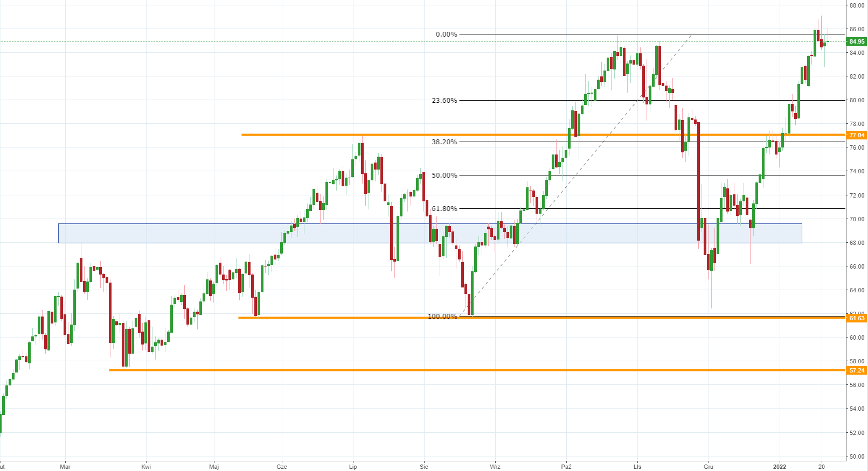
Task: Click the orange 61.63 price tag
Action: coord(856,318)
